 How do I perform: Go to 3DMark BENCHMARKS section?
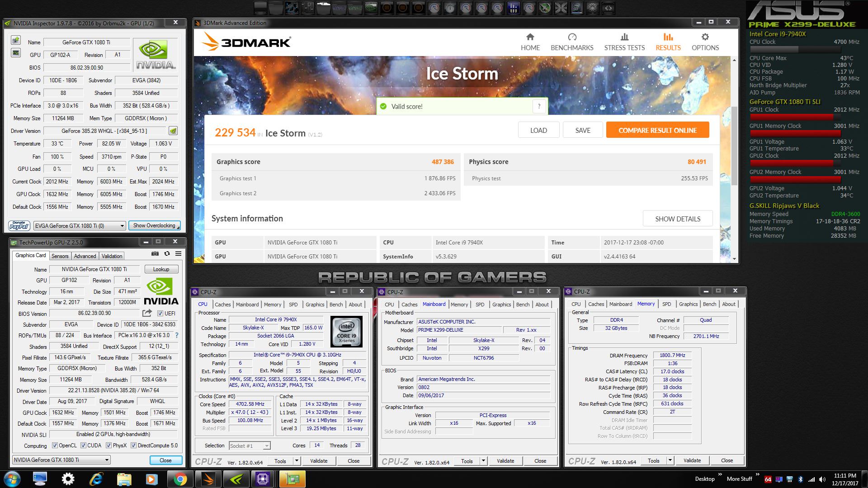pos(572,42)
